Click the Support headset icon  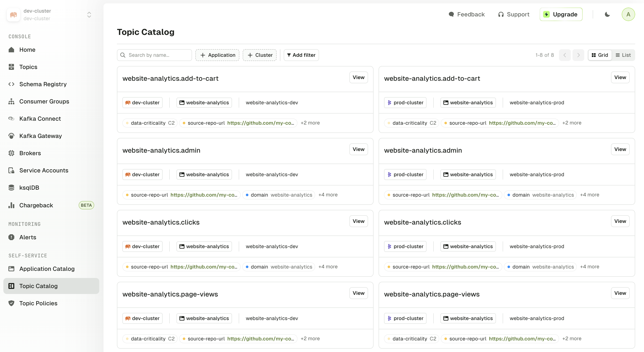[x=501, y=15]
